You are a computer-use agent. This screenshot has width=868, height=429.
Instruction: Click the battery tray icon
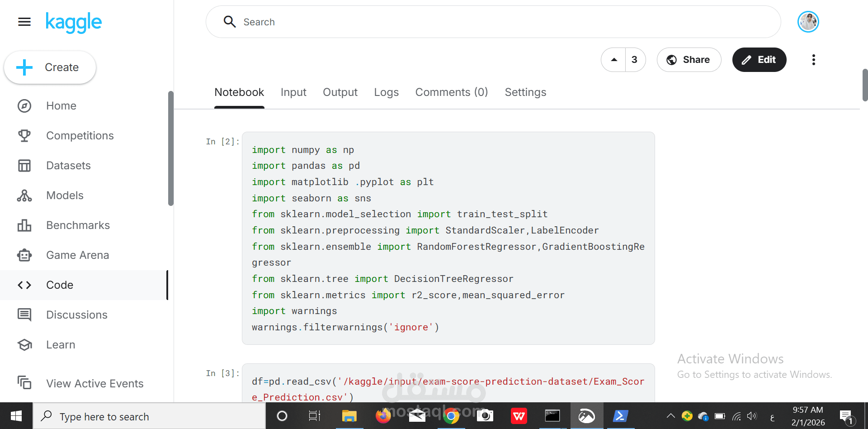(720, 416)
